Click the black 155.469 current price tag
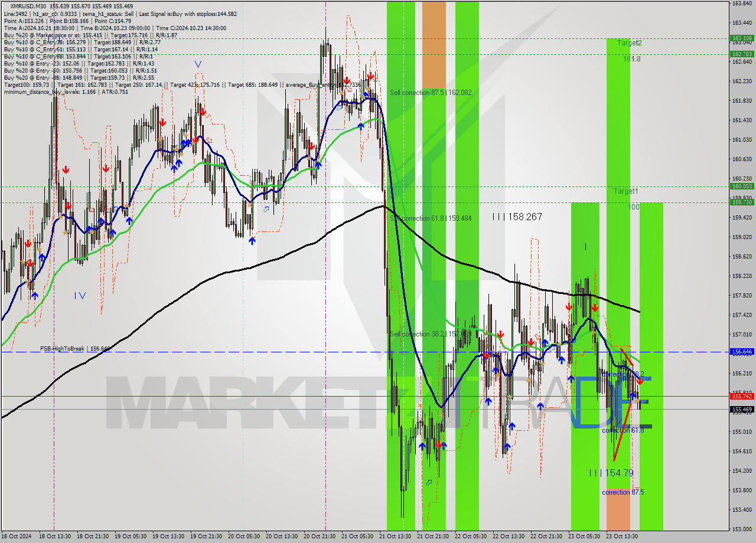The height and width of the screenshot is (543, 756). click(x=742, y=409)
